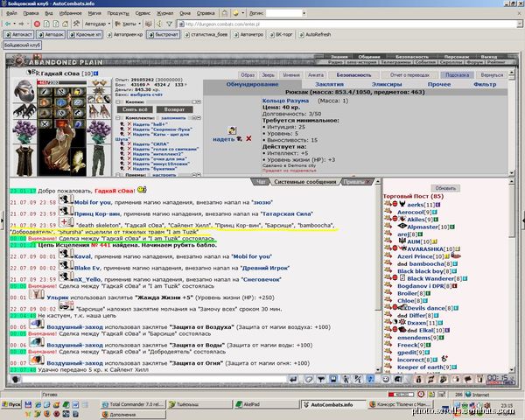Click the chat filter funnel icon in bottom bar
The height and width of the screenshot is (420, 525).
coord(321,379)
